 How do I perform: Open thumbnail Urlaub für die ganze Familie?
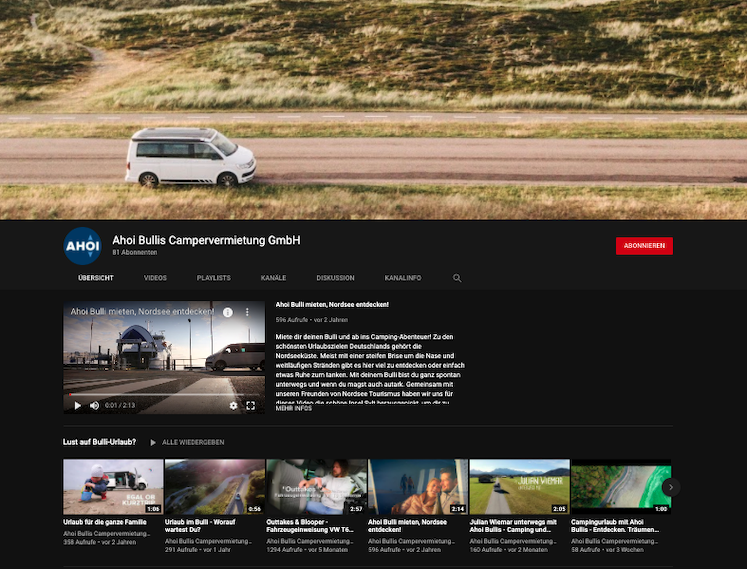(x=113, y=487)
